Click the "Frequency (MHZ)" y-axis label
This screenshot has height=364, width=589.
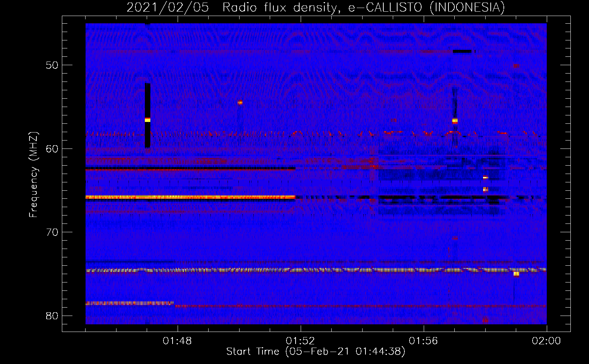click(x=33, y=175)
